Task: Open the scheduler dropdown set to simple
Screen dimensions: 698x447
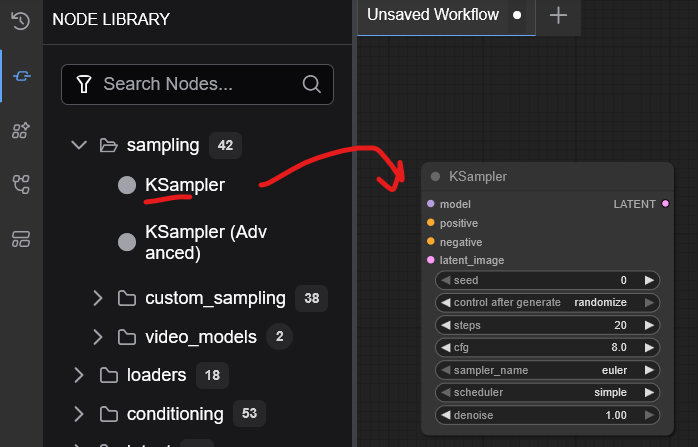Action: click(547, 392)
